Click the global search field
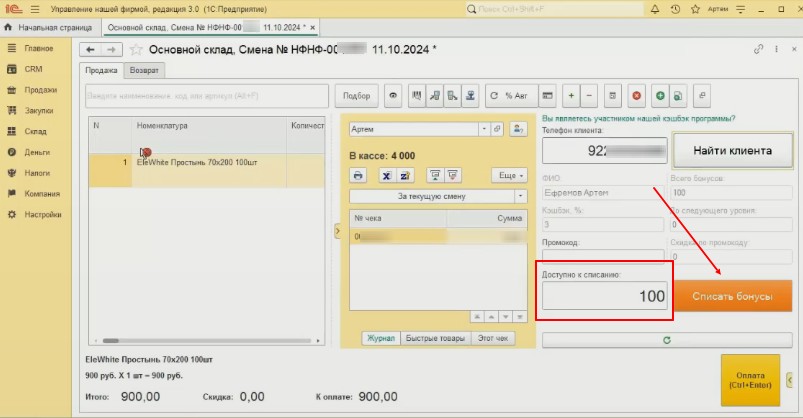The image size is (803, 418). coord(555,9)
